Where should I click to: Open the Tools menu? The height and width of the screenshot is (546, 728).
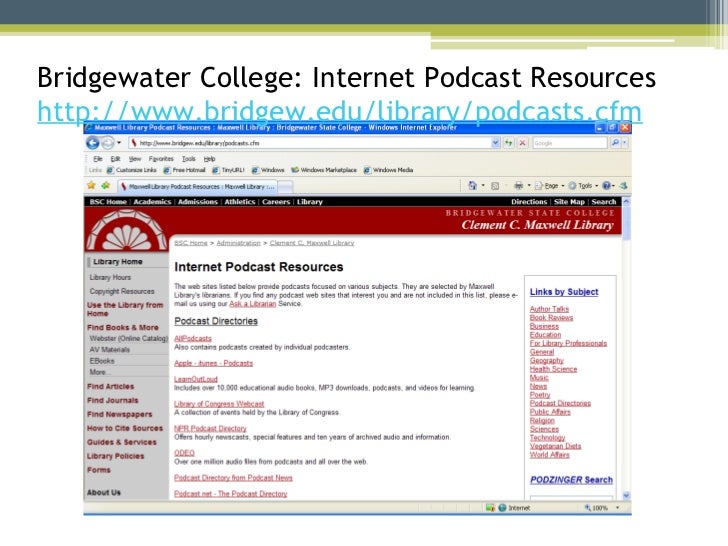(188, 159)
